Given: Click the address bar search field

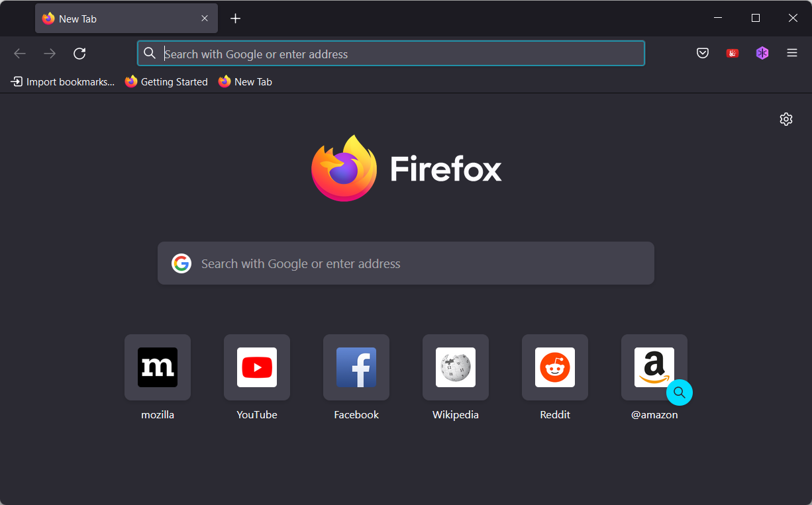Looking at the screenshot, I should coord(391,54).
